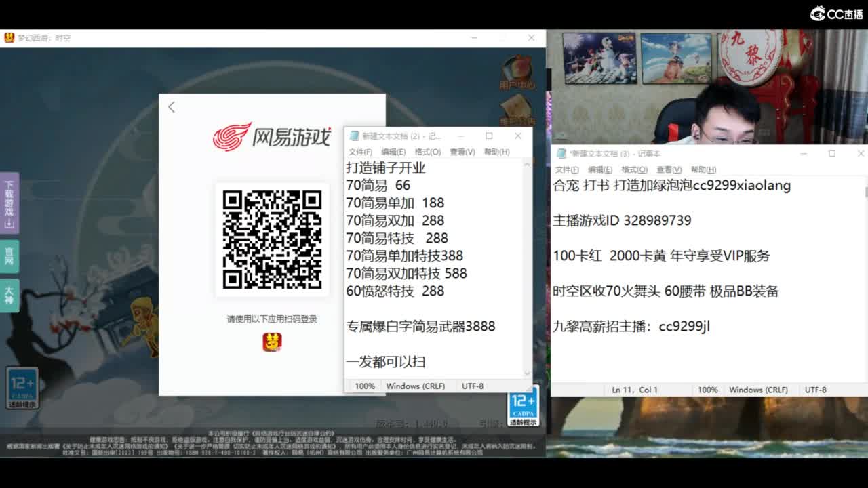The width and height of the screenshot is (868, 488).
Task: Click the line 70简易 66
Action: 378,185
